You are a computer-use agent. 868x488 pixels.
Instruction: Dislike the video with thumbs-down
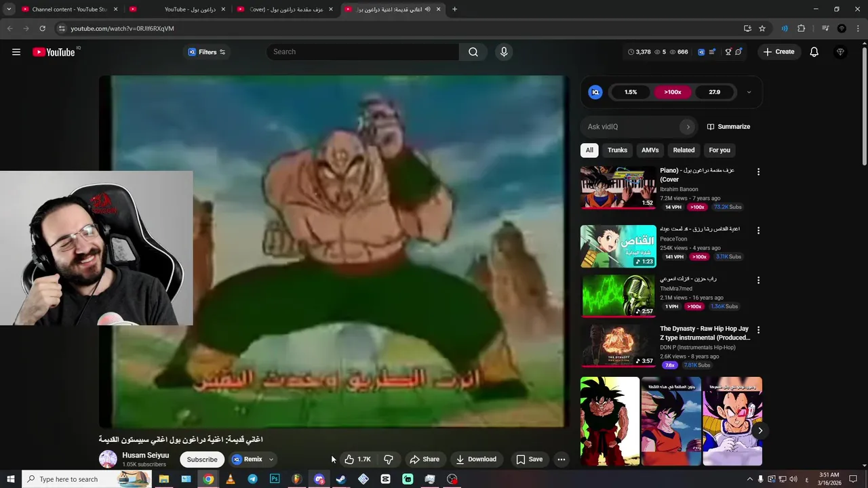coord(389,460)
